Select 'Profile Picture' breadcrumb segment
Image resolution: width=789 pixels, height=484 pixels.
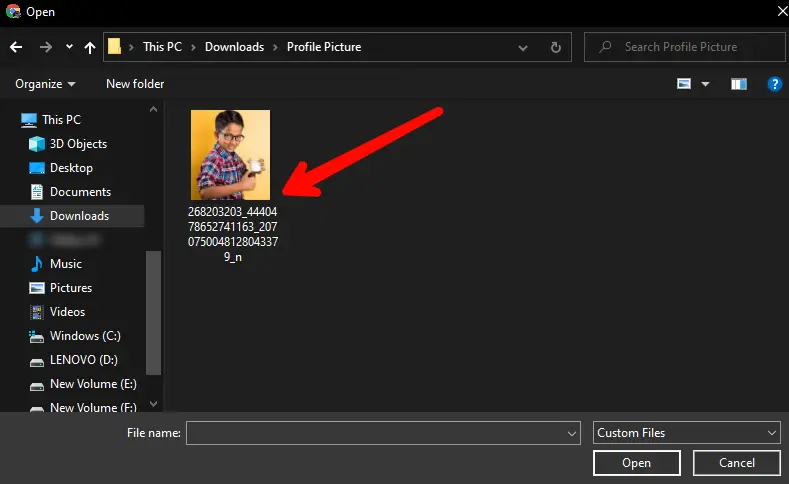[324, 47]
